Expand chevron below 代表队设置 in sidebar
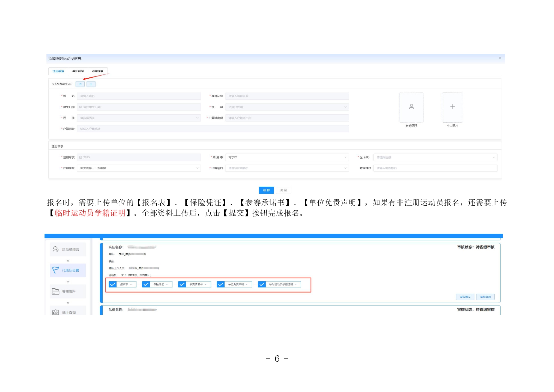 click(x=68, y=282)
